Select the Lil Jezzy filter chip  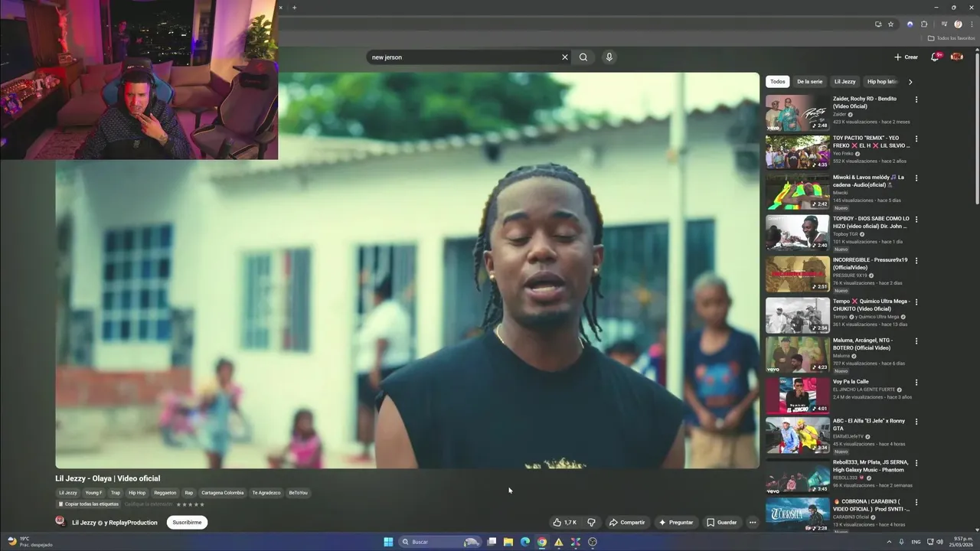(x=845, y=81)
